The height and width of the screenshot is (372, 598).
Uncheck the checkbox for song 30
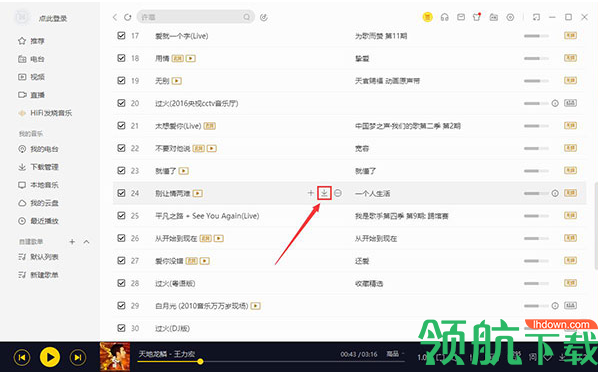tap(121, 328)
